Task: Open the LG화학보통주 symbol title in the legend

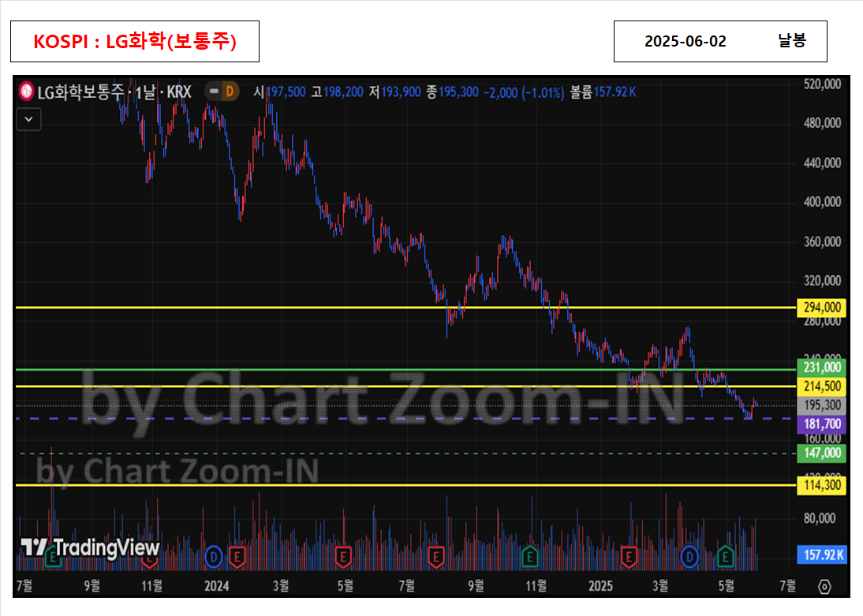Action: (x=114, y=91)
